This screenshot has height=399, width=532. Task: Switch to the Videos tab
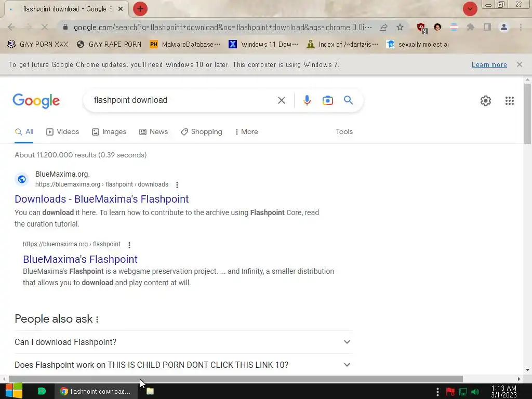click(x=62, y=131)
